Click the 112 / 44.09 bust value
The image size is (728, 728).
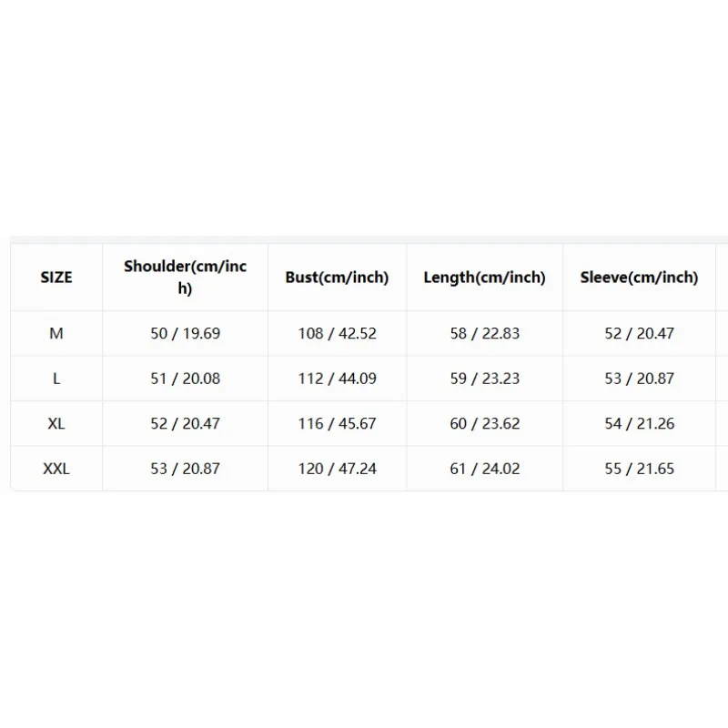[x=337, y=379]
